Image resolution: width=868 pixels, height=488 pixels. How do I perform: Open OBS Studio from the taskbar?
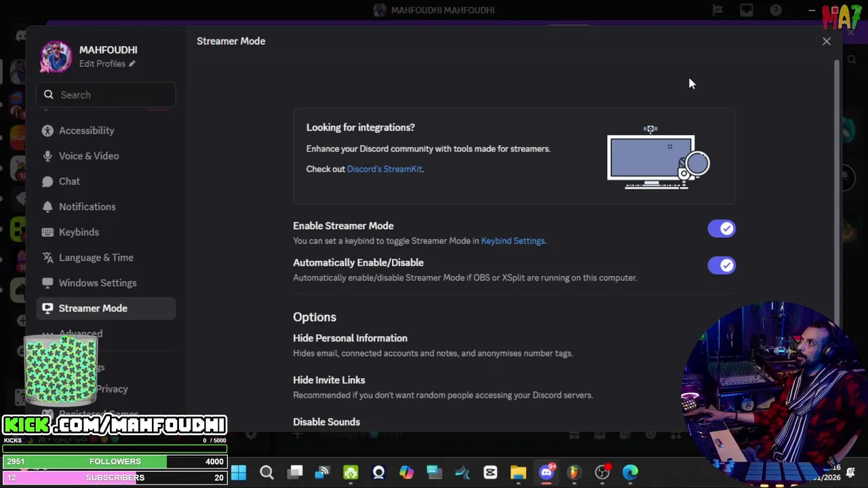[x=602, y=472]
